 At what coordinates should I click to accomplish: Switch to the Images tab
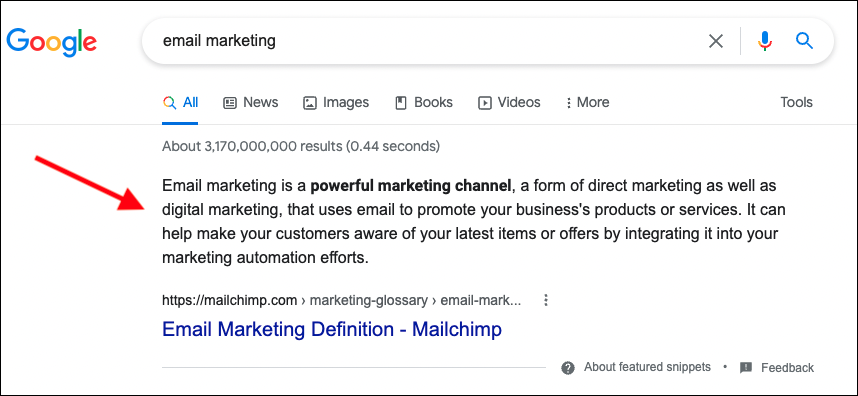336,102
